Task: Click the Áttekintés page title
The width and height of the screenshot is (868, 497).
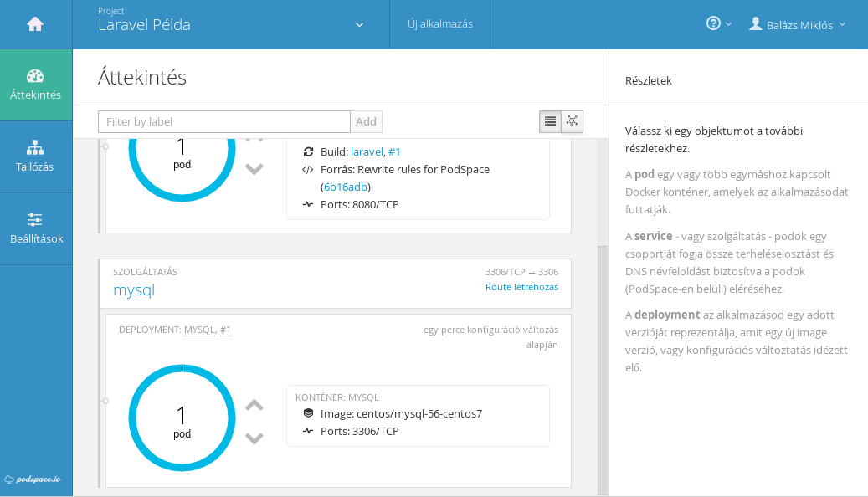Action: click(142, 78)
